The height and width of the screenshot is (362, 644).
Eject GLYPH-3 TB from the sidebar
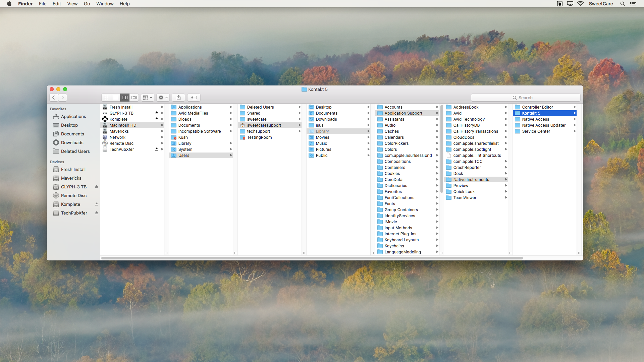pyautogui.click(x=97, y=187)
